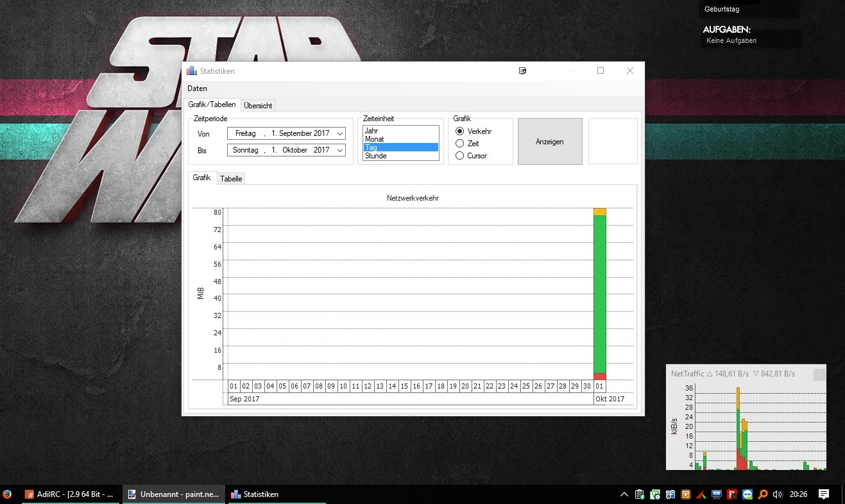Viewport: 845px width, 504px height.
Task: Click the display-mode icon in Statistiken title bar
Action: click(523, 71)
